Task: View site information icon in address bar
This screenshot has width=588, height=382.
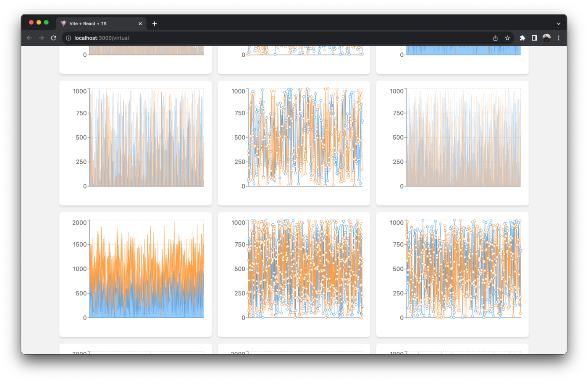Action: [x=68, y=38]
